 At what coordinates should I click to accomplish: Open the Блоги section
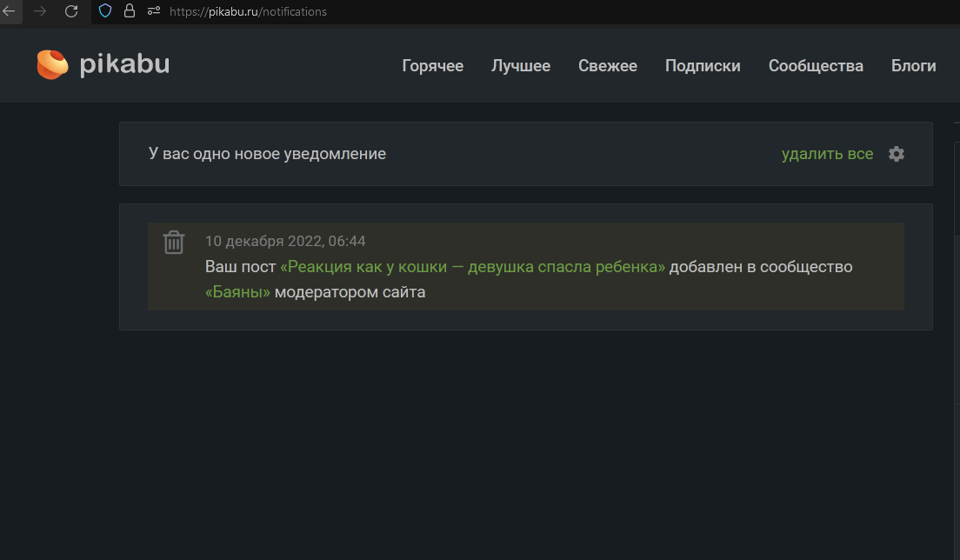913,66
